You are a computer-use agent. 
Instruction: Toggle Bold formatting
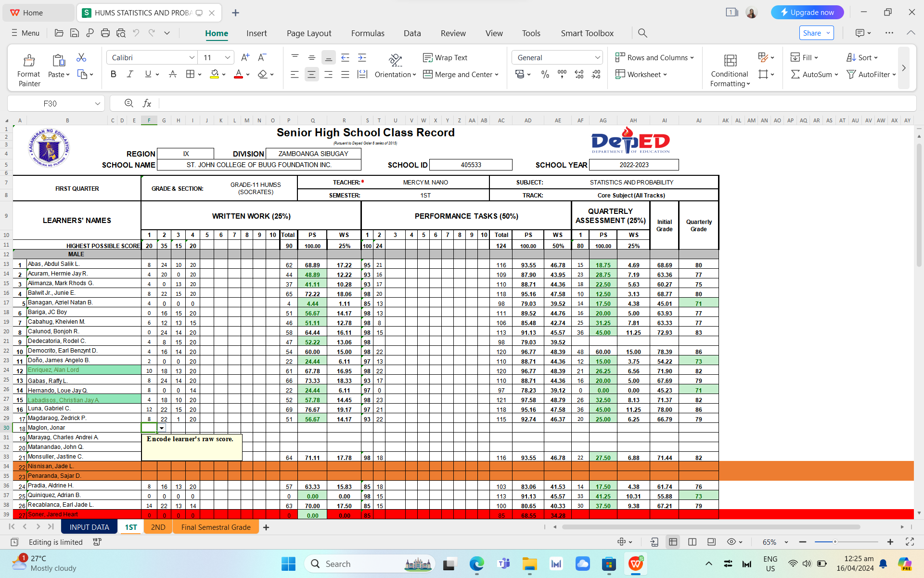click(x=113, y=74)
